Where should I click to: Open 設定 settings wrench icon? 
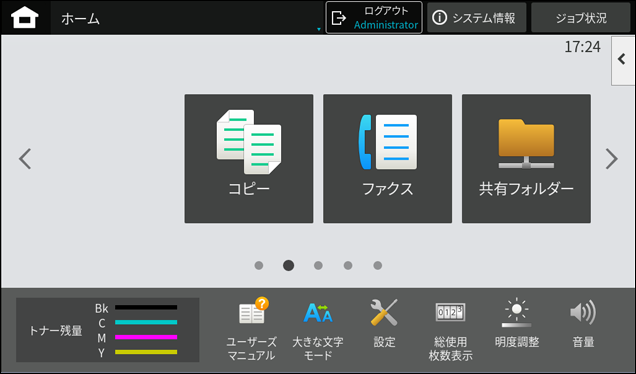click(x=384, y=323)
